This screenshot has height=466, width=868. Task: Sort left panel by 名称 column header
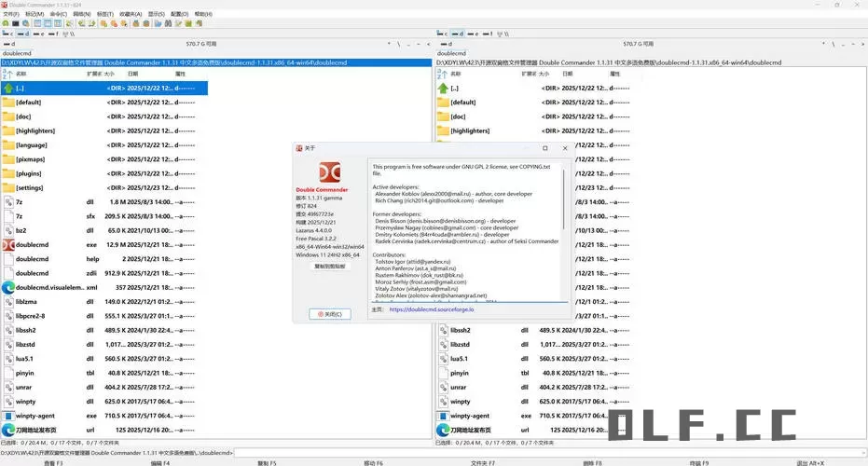tap(21, 74)
